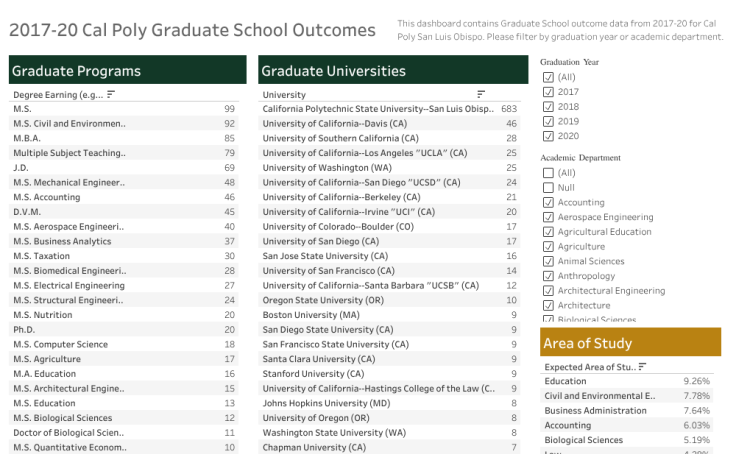736x454 pixels.
Task: Disable the Aerospace Engineering department filter
Action: click(x=547, y=217)
